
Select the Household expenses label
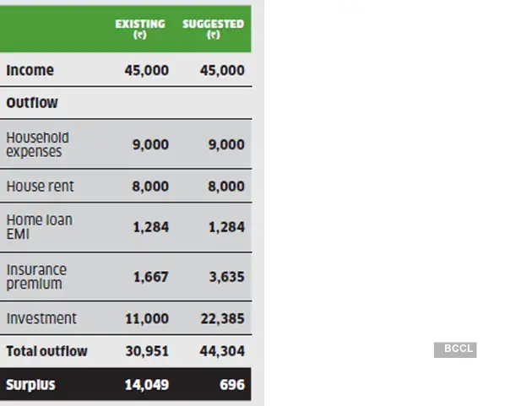click(x=37, y=144)
